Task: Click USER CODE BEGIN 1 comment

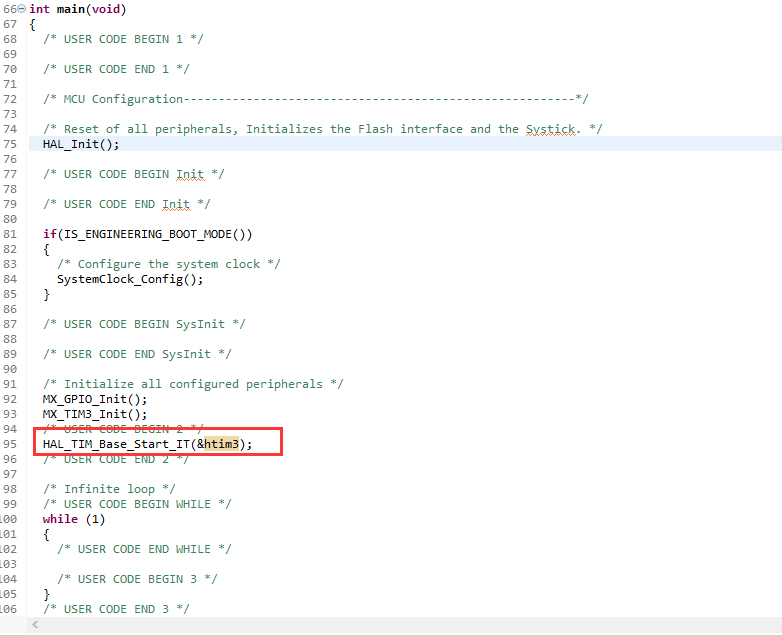Action: [x=123, y=39]
